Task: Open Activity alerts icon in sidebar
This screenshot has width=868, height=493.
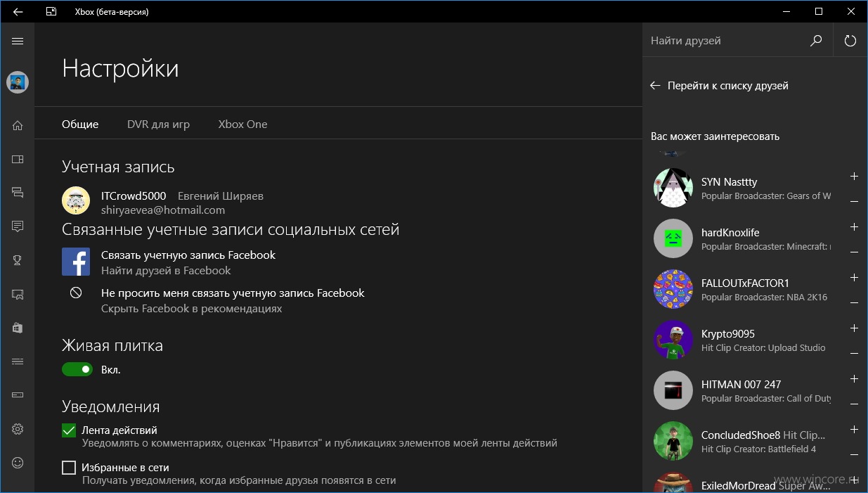Action: point(18,226)
